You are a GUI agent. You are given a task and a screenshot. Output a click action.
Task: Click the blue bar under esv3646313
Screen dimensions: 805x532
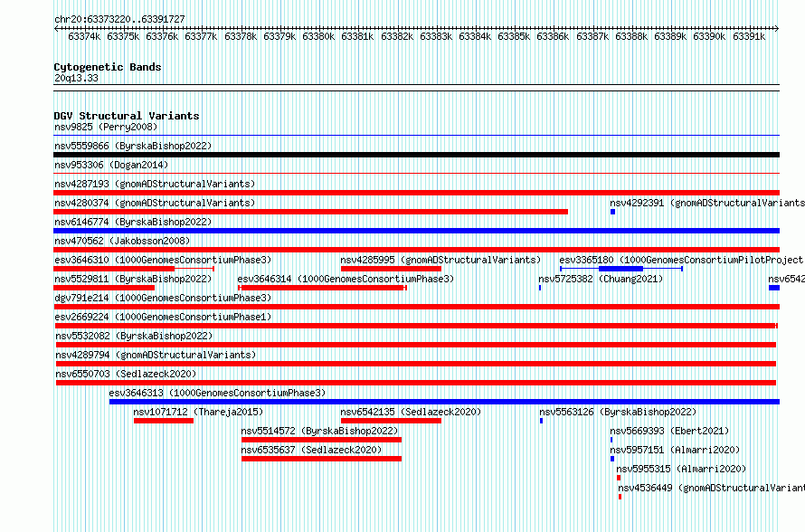tap(444, 402)
